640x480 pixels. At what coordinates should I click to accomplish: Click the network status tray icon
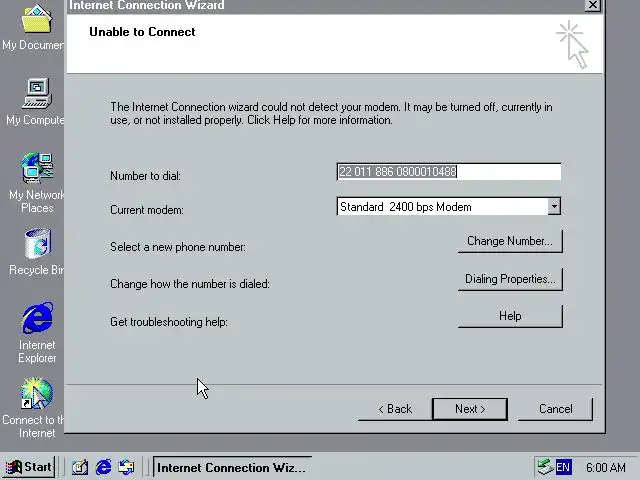click(x=545, y=467)
